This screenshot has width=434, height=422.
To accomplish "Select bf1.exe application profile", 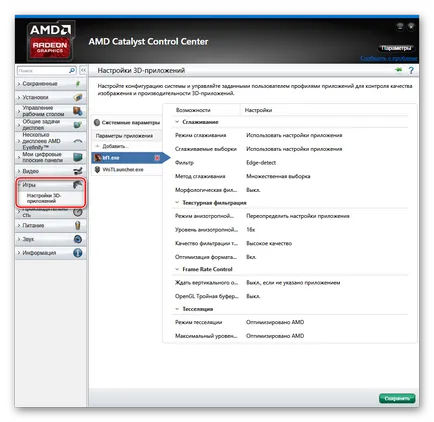I will (127, 158).
